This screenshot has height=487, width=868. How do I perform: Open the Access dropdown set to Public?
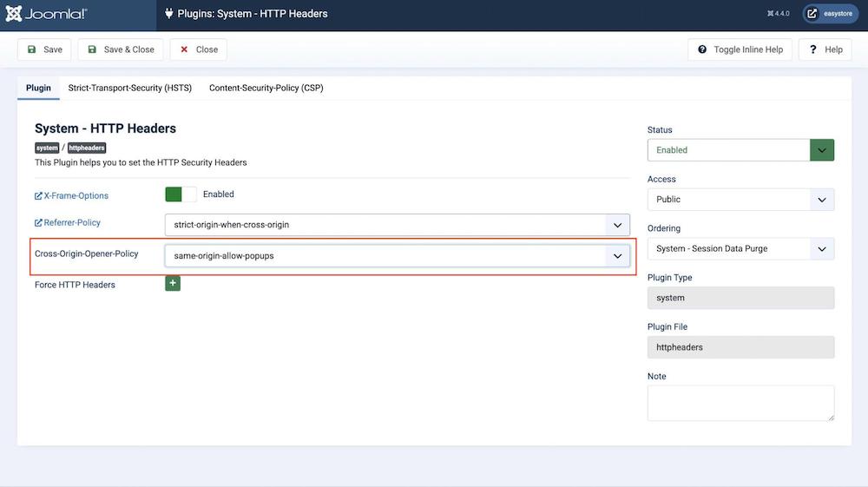(740, 200)
